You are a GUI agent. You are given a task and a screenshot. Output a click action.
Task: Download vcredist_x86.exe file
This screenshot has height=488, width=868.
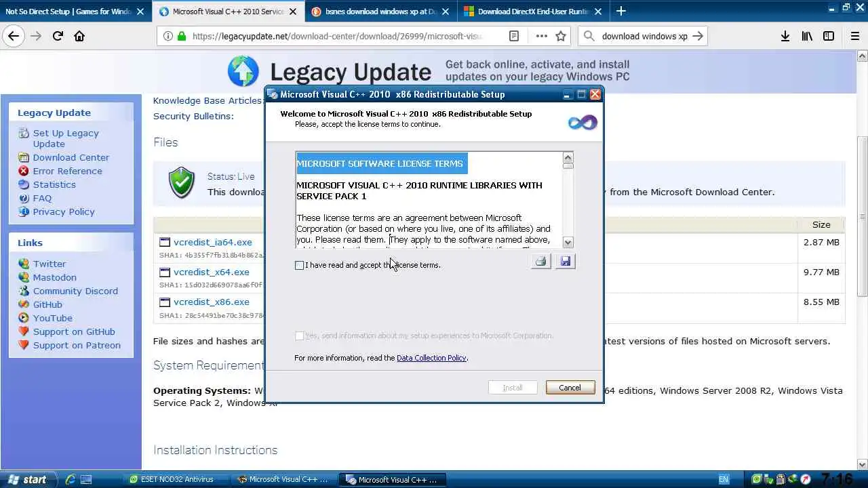[x=212, y=302]
